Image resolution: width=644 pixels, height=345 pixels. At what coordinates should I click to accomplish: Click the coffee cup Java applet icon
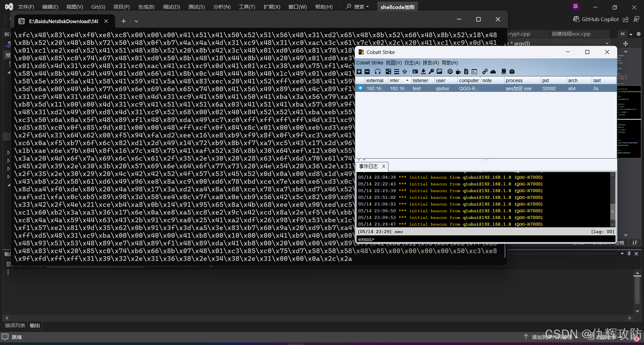pyautogui.click(x=458, y=71)
